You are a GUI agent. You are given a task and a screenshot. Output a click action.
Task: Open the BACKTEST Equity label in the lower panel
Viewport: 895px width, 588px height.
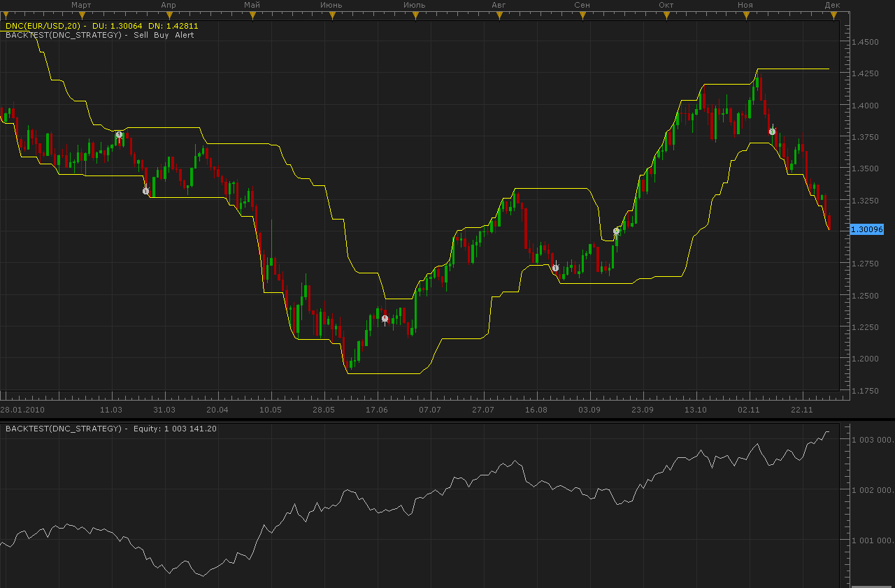[x=111, y=429]
